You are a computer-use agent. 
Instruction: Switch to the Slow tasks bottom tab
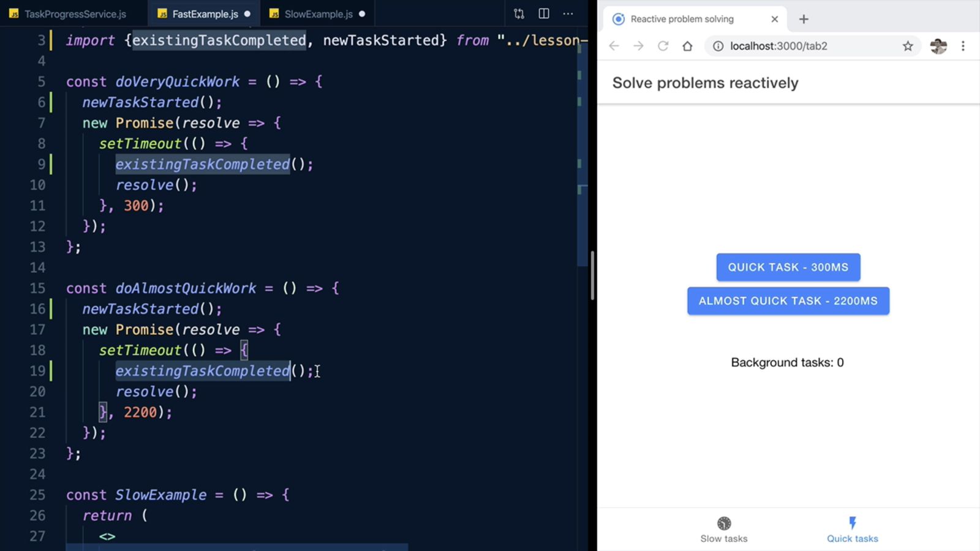tap(724, 530)
